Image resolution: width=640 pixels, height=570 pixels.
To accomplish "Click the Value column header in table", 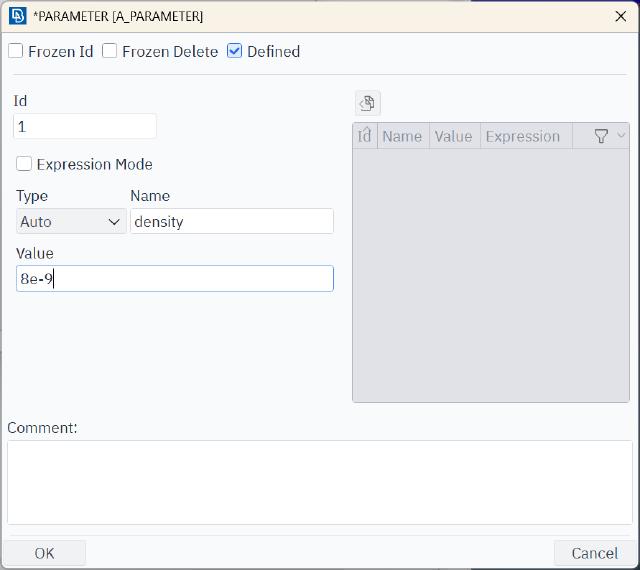I will click(x=453, y=136).
